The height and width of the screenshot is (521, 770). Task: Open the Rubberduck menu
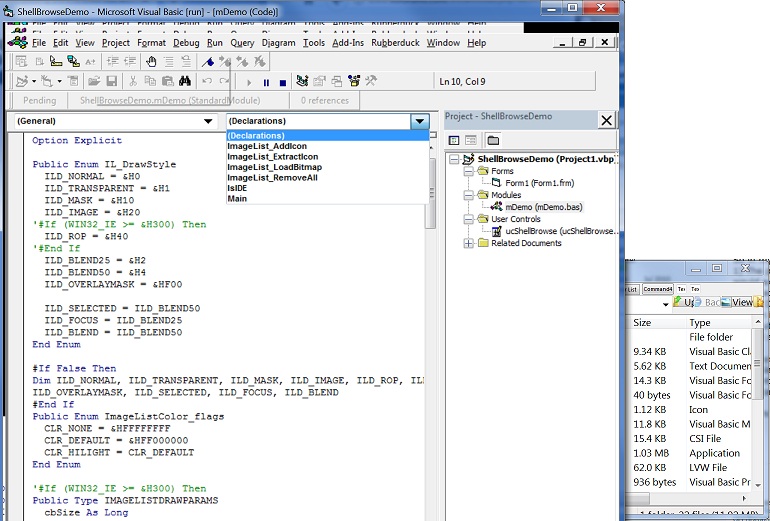pyautogui.click(x=395, y=43)
